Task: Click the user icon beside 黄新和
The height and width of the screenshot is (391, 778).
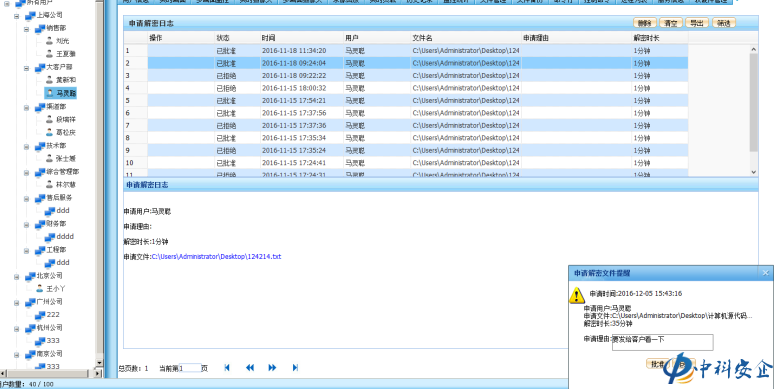Action: (x=49, y=79)
